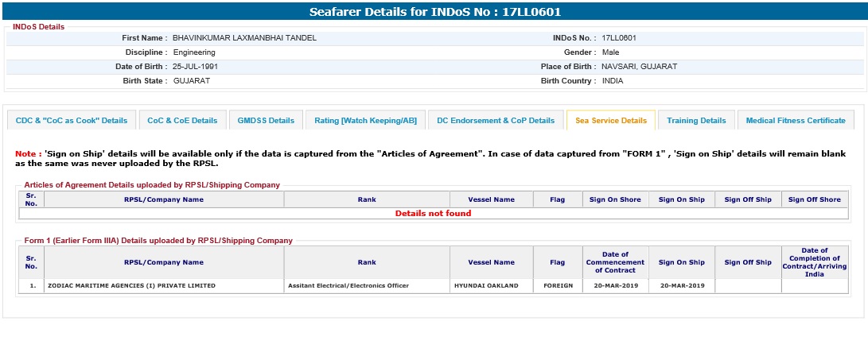
Task: Select the Rating [Watch Keeping/AB] tab
Action: click(x=365, y=121)
